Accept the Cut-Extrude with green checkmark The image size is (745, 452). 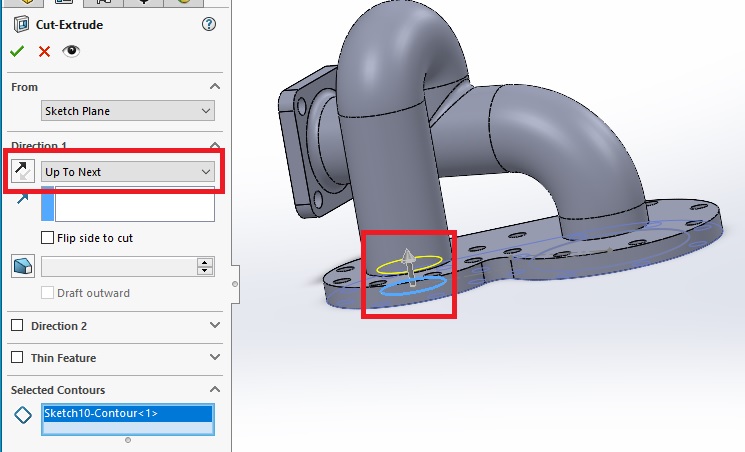point(17,51)
